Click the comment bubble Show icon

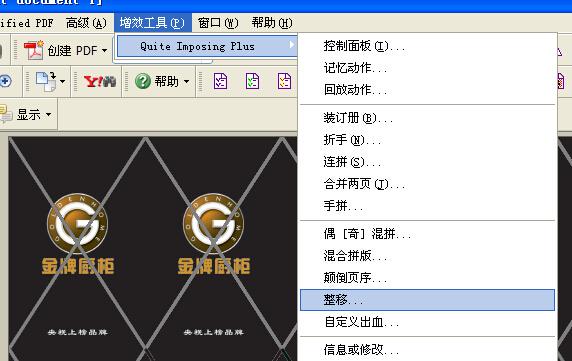click(6, 114)
